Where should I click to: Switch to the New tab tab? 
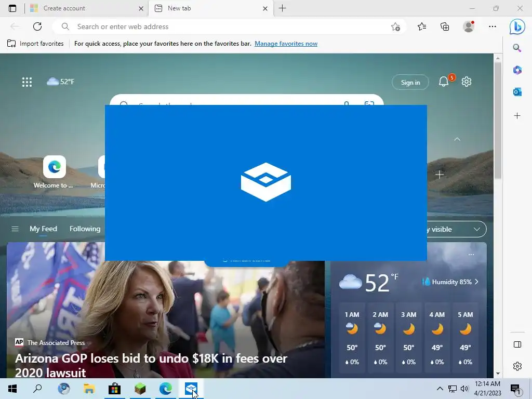pos(210,8)
